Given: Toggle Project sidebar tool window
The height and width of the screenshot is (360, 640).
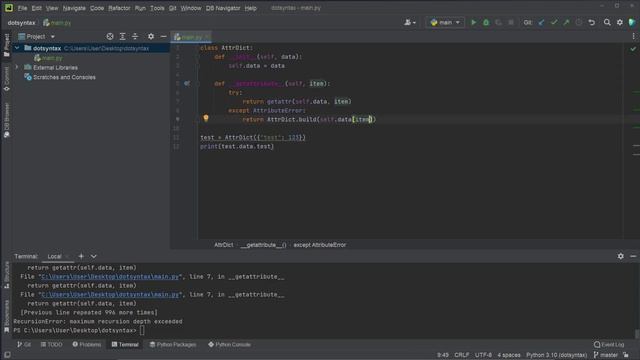Looking at the screenshot, I should [x=7, y=44].
